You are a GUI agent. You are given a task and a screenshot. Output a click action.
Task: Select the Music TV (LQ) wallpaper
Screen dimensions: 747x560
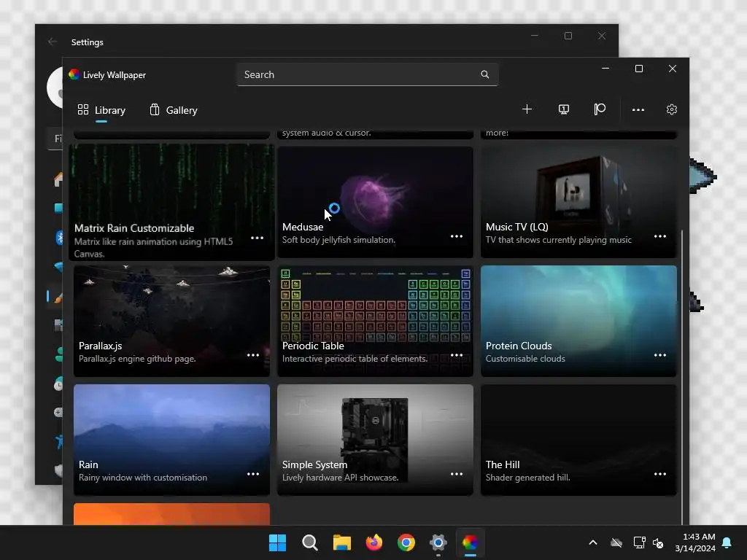578,202
